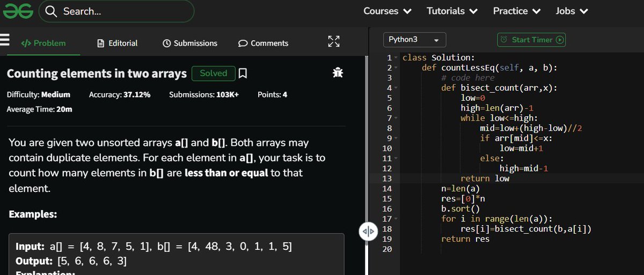Screen dimensions: 644x275
Task: Click the 'Difficulty: Medium' label
Action: click(38, 94)
